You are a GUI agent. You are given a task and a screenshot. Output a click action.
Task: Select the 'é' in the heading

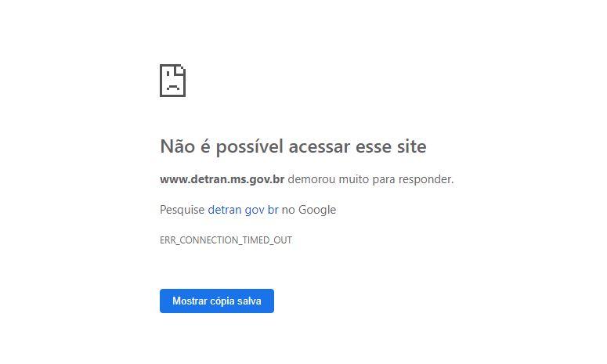pyautogui.click(x=205, y=146)
